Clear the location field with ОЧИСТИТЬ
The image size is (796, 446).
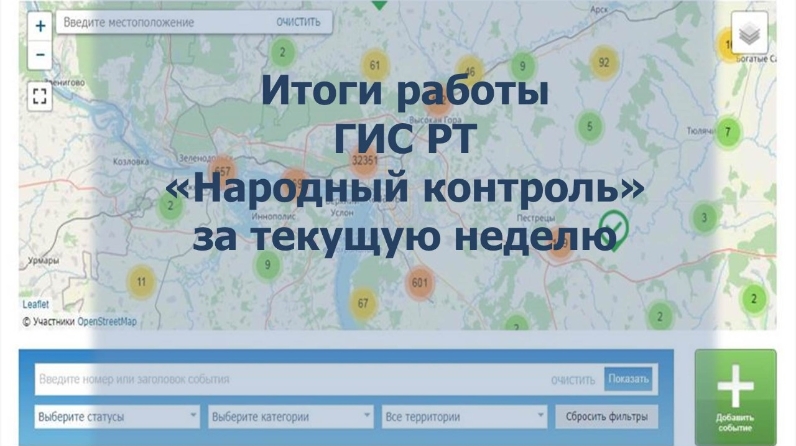298,22
